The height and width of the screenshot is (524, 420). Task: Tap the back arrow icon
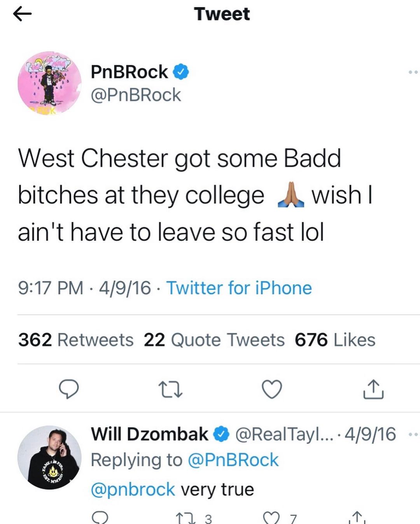(x=22, y=14)
